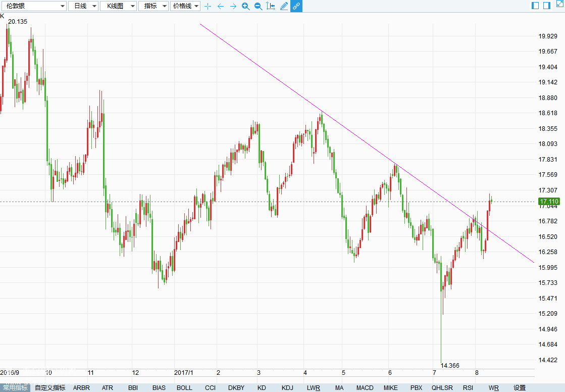This screenshot has height=392, width=565.
Task: Switch to the 自定义指标 tab
Action: tap(50, 387)
